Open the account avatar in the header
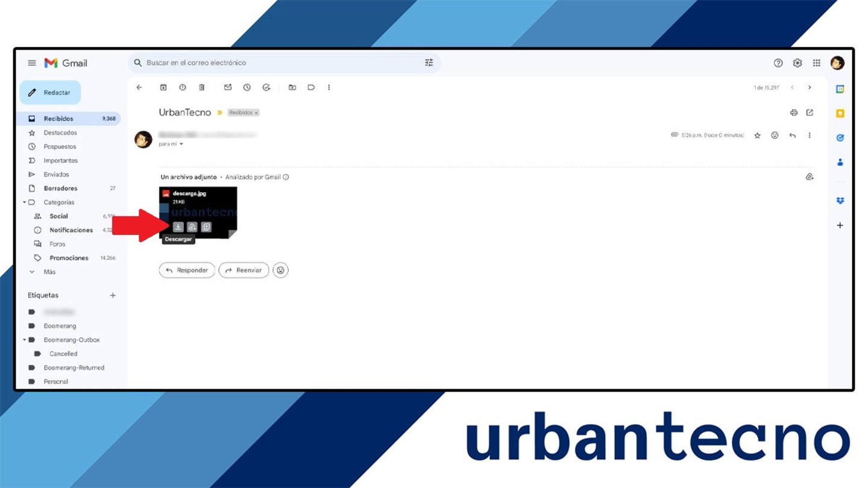 [x=837, y=63]
